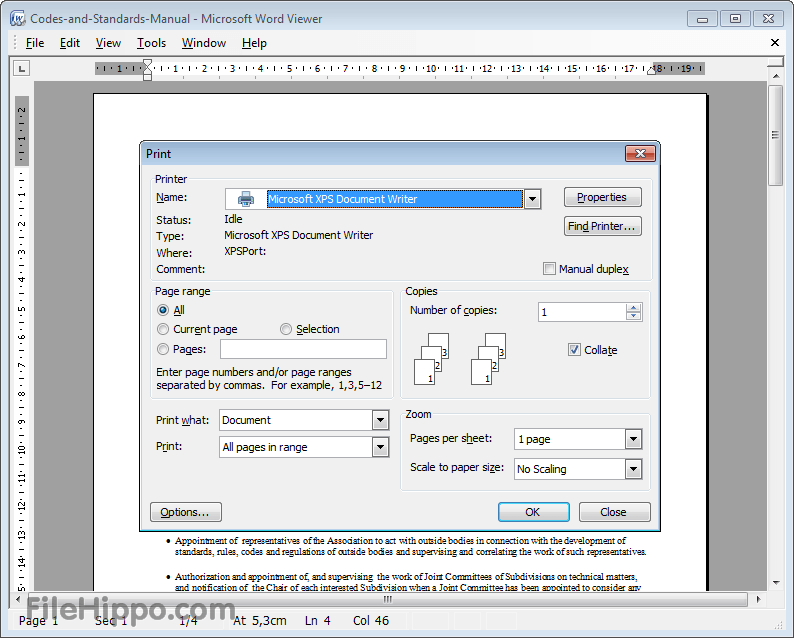Click the tab alignment selector on the ruler
This screenshot has width=794, height=638.
[x=21, y=68]
